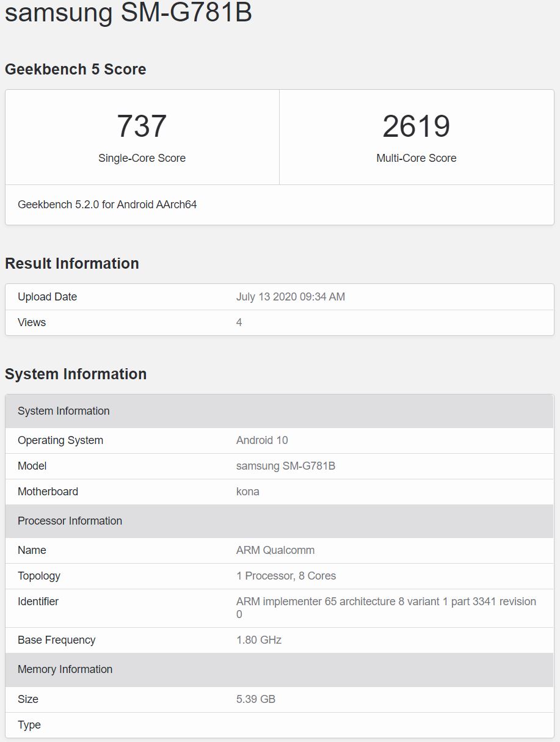Click the Multi-Core Score label
The width and height of the screenshot is (560, 742).
(416, 158)
